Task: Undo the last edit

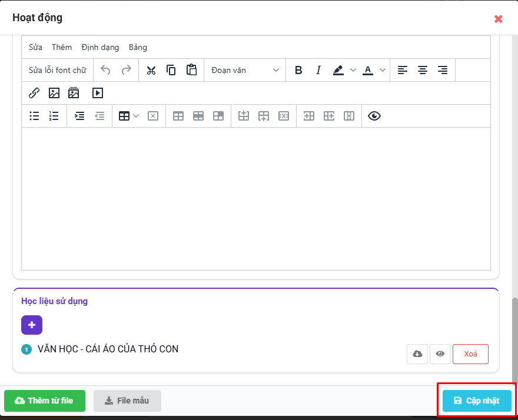Action: click(x=105, y=70)
